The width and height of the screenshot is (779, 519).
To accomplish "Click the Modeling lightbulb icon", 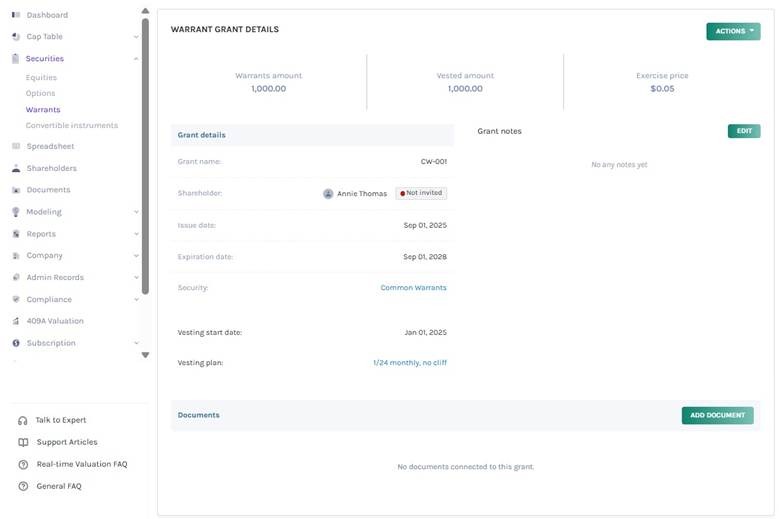I will pos(16,212).
